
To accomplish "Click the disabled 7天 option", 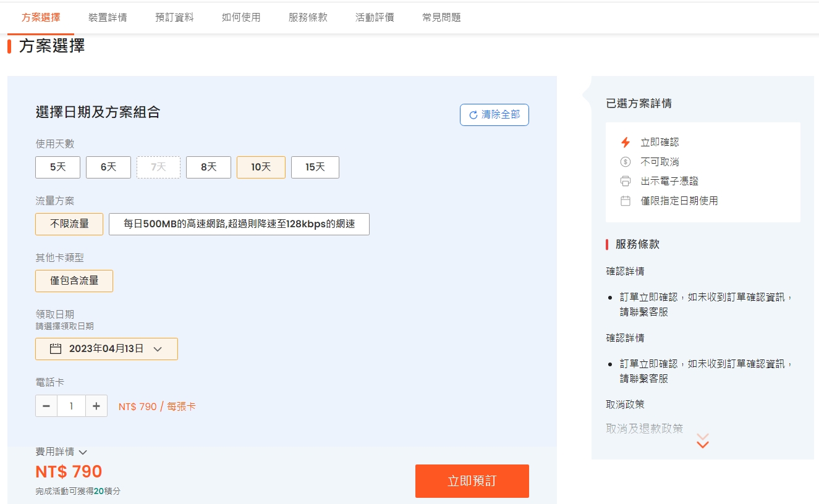I will coord(158,167).
